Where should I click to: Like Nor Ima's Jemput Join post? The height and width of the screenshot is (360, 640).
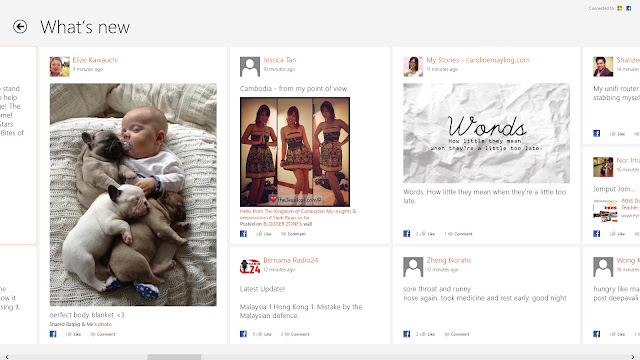(x=617, y=234)
